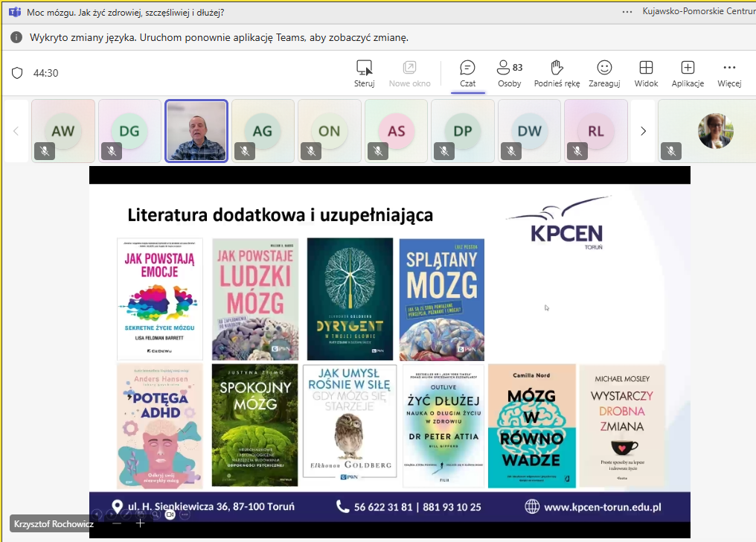Click the Jak powstają emocje book cover
Screen dimensions: 756x542
pyautogui.click(x=160, y=299)
